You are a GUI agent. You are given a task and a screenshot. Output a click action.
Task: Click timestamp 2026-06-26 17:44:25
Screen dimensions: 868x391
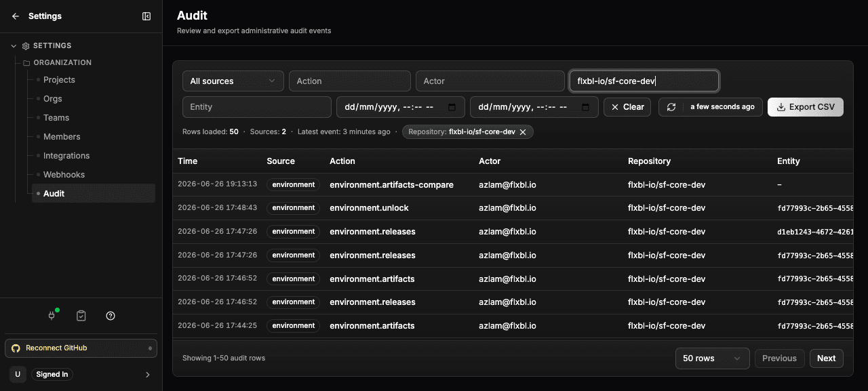[217, 326]
